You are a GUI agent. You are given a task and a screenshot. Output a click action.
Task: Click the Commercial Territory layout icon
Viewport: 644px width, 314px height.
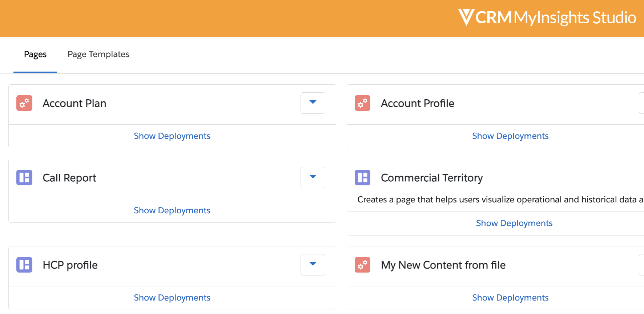362,178
